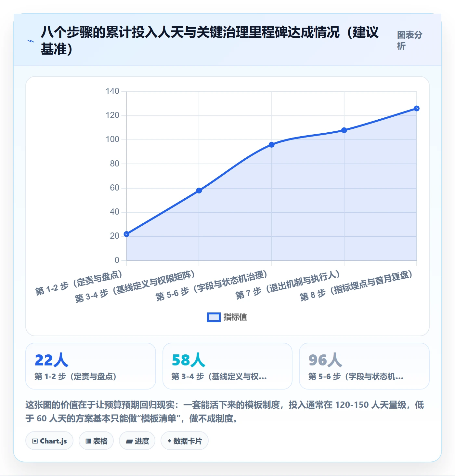Click the y-axis value 60

point(114,188)
